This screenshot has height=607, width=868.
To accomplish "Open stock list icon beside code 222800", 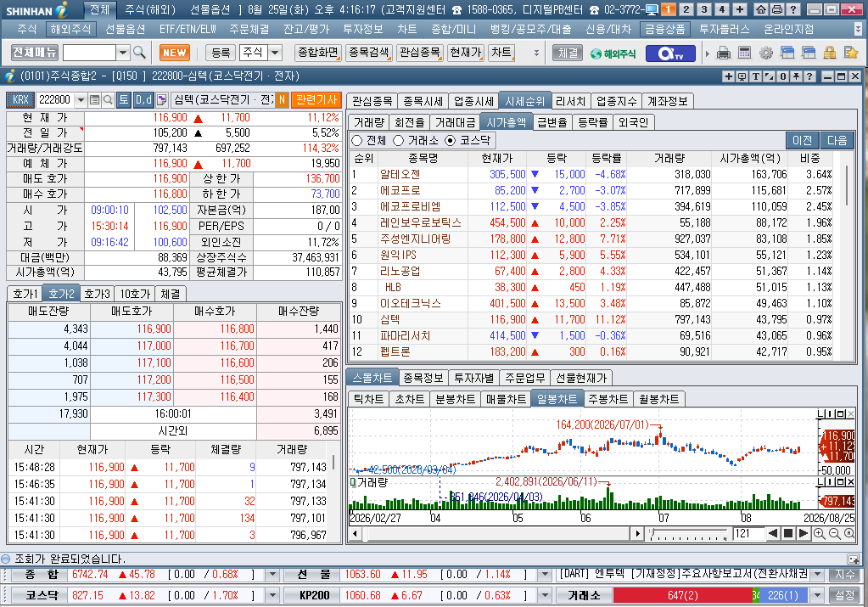I will tap(95, 99).
